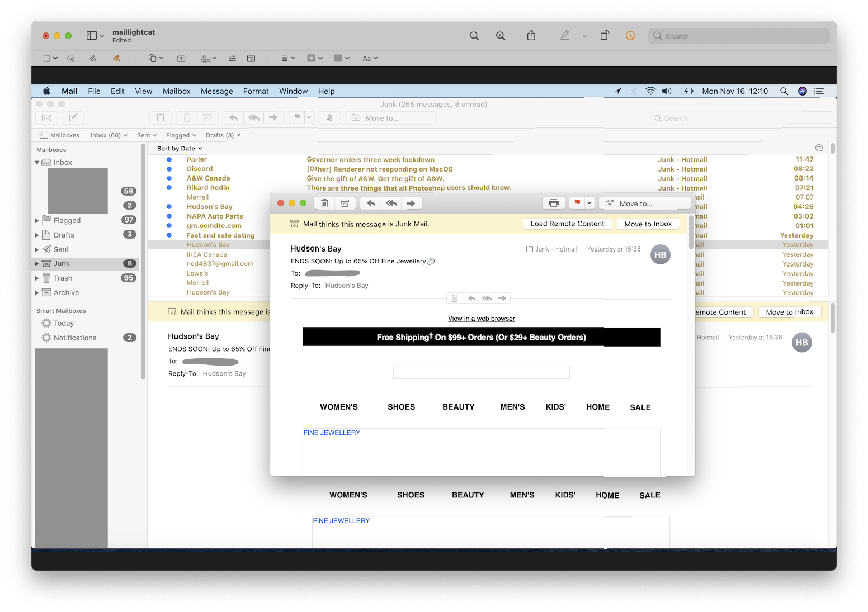Click the FINE JEWELLERY link in popup window
The height and width of the screenshot is (612, 868).
(x=332, y=433)
